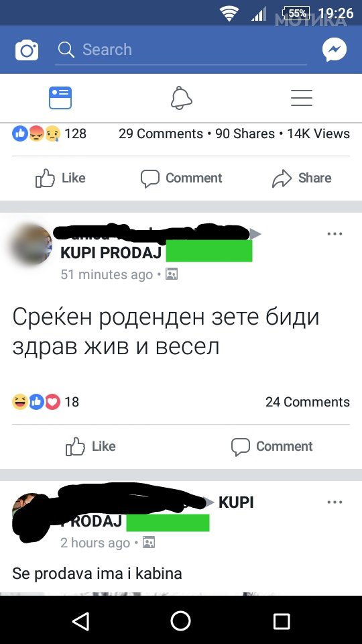Viewport: 362px width, 644px height.
Task: Comment on the birthday greeting post
Action: click(271, 447)
